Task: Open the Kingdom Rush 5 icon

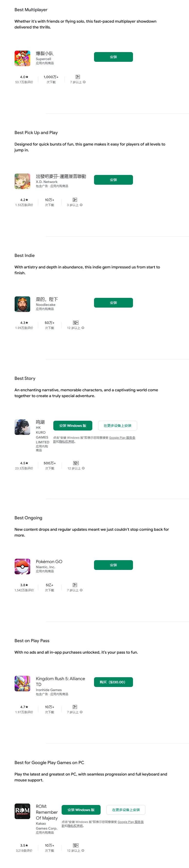Action: click(22, 683)
